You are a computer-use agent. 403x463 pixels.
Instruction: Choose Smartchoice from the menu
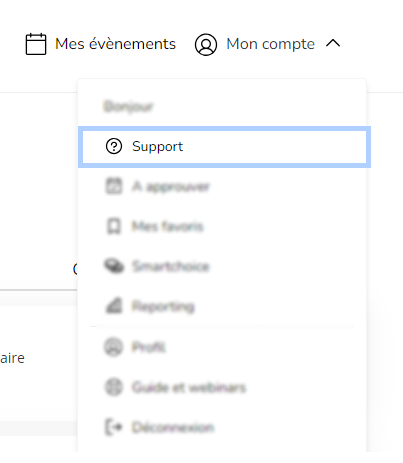(170, 266)
